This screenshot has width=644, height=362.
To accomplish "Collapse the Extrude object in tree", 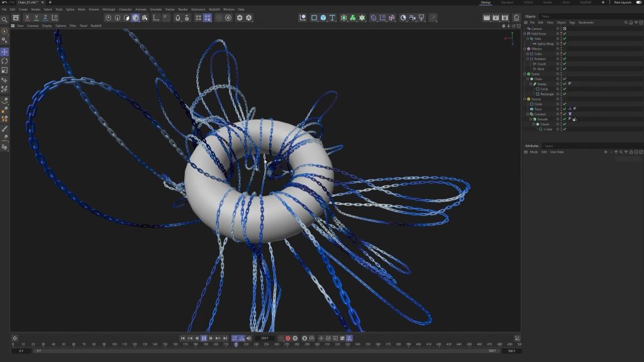I will coord(531,119).
